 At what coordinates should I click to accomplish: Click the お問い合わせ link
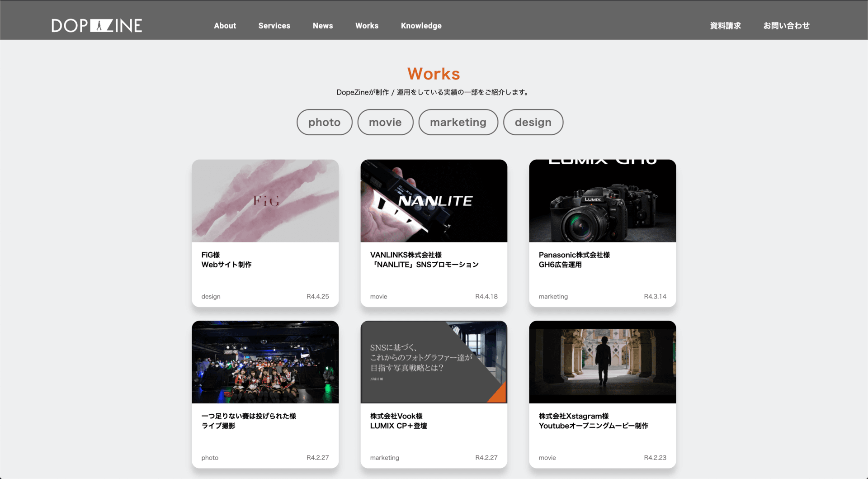(786, 26)
